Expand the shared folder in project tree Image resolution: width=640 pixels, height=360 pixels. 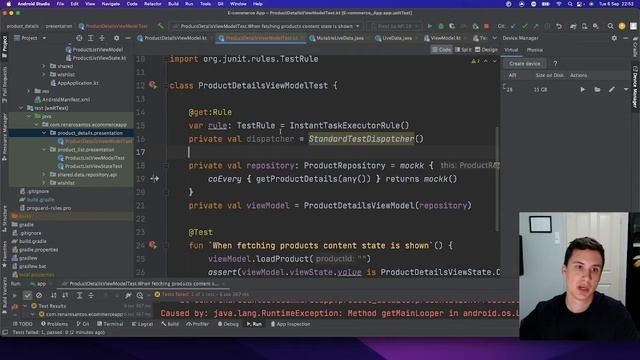pos(44,66)
